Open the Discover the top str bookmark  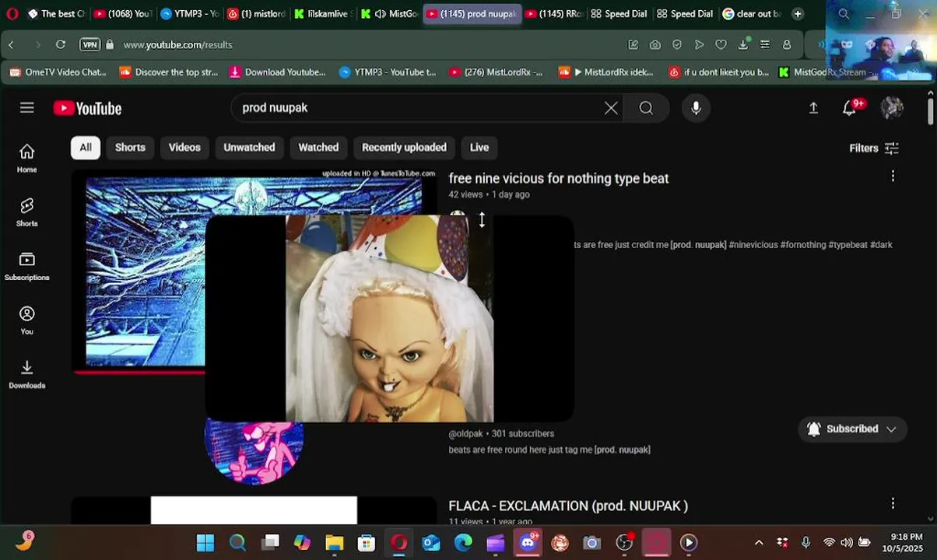[168, 72]
